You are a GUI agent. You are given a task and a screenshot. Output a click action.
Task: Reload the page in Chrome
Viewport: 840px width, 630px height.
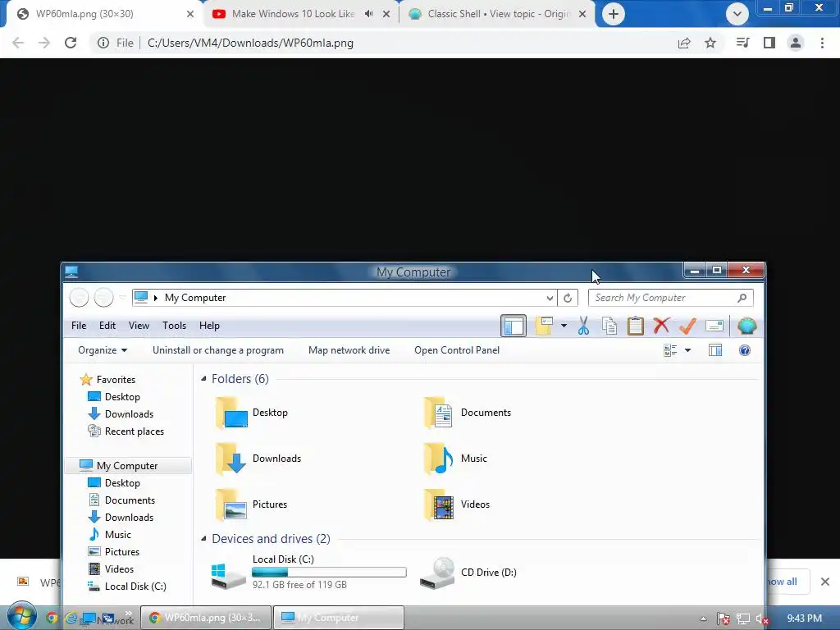point(71,43)
